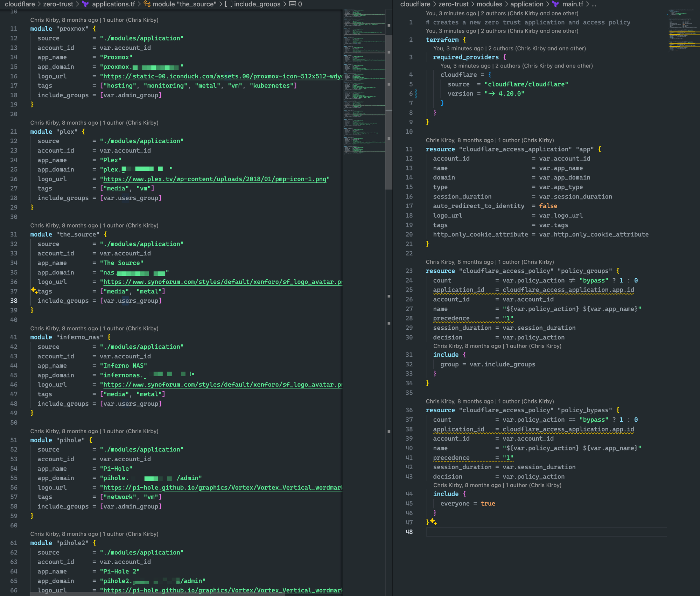Screen dimensions: 700x596
Task: Click the sparkle icon after line 47 brace
Action: 433,522
